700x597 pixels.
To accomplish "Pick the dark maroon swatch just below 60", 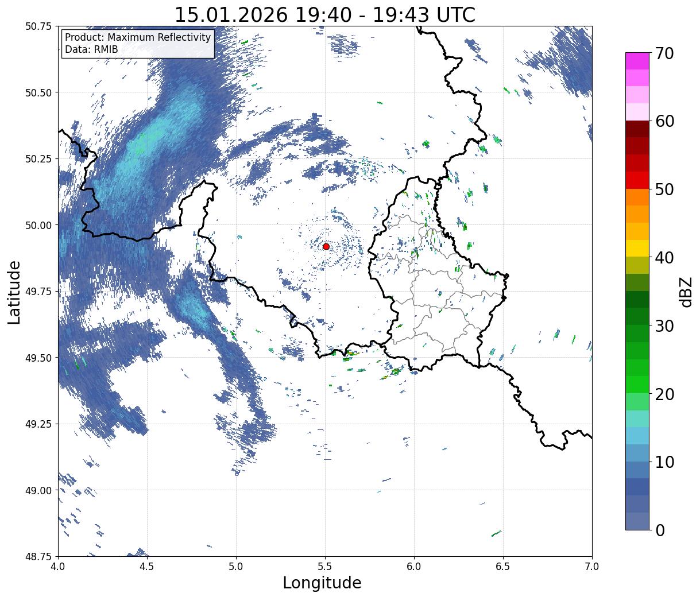I will point(637,129).
